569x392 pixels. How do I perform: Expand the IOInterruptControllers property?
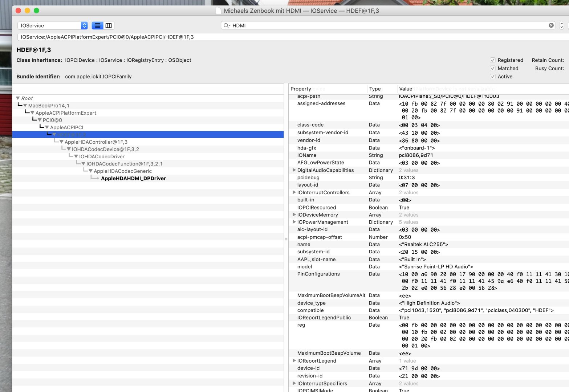294,192
